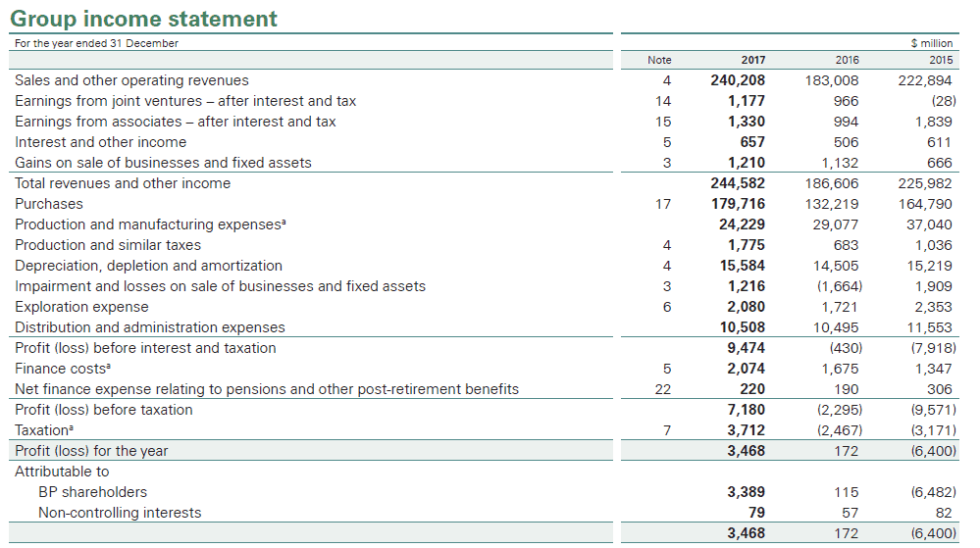The height and width of the screenshot is (548, 980).
Task: Select 'Non-controlling interests' row label
Action: 120,513
